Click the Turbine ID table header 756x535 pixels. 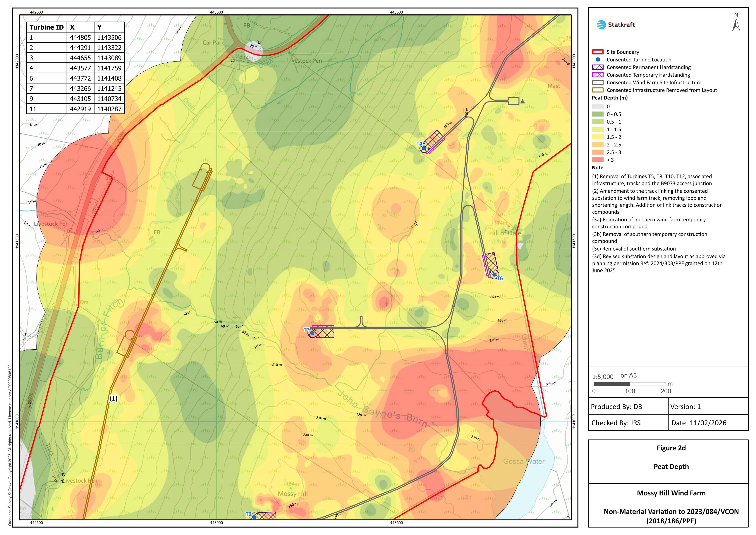[x=47, y=27]
